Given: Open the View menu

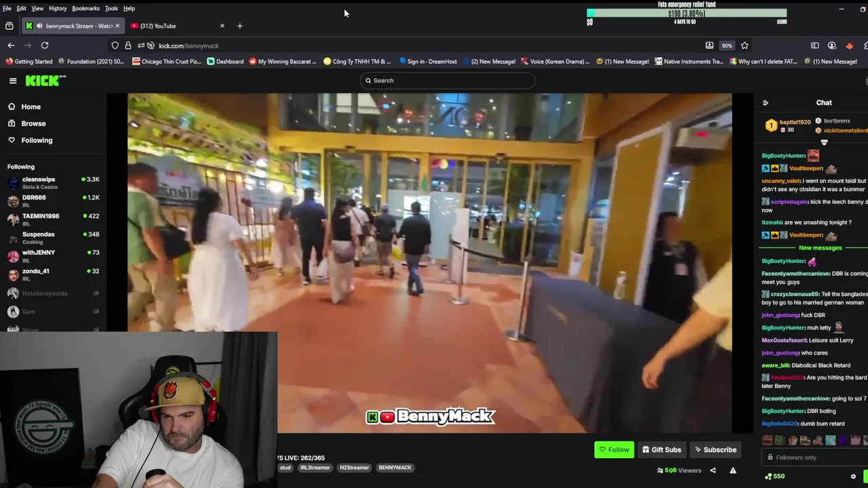Looking at the screenshot, I should [37, 8].
